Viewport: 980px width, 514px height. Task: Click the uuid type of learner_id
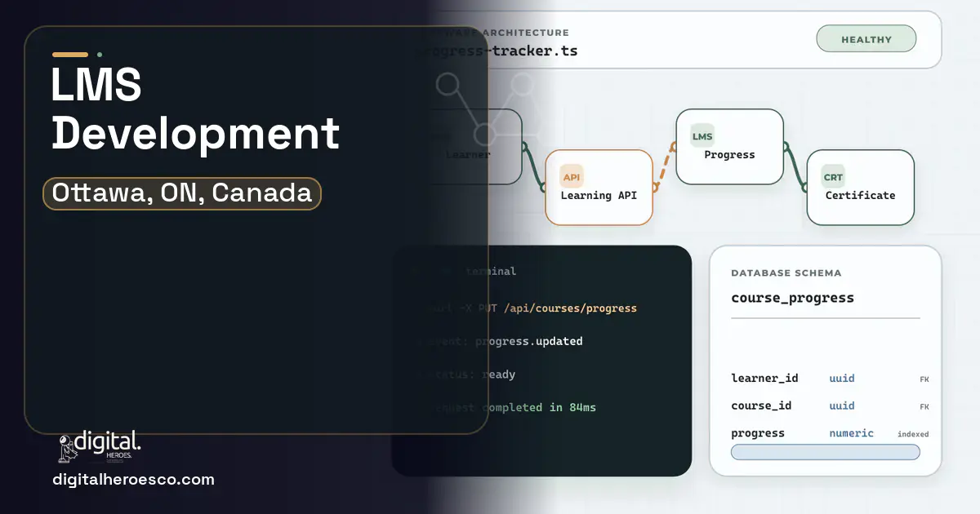842,379
